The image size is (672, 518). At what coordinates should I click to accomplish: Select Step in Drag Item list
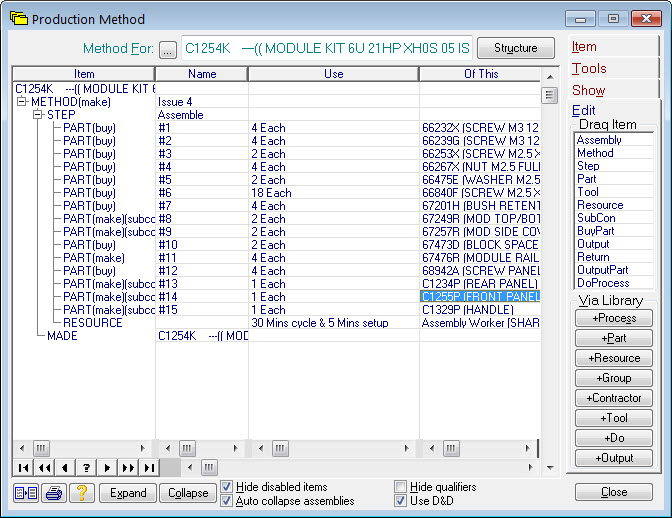point(614,166)
